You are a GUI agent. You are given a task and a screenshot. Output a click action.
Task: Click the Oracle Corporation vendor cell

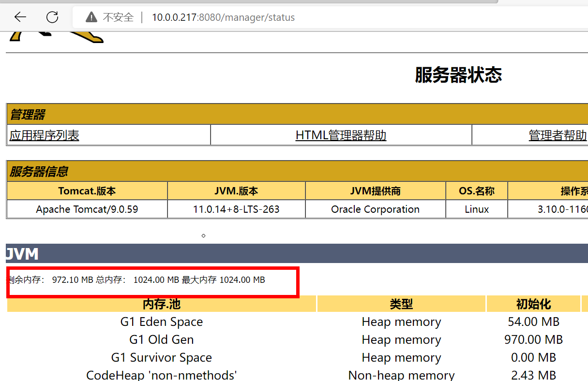375,209
